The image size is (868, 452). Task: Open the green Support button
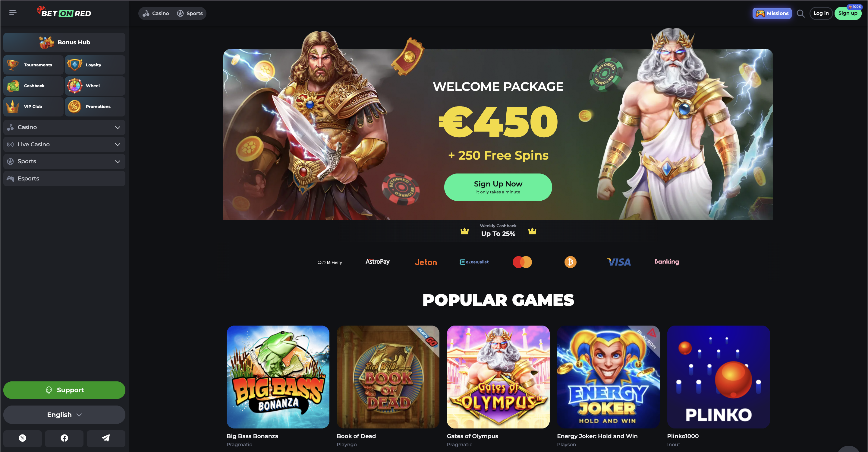click(64, 390)
